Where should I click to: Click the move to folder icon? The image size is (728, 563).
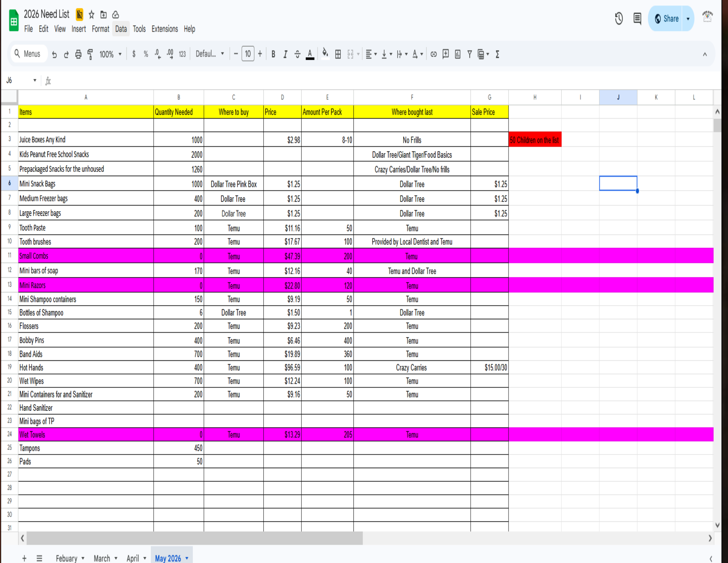pos(104,15)
